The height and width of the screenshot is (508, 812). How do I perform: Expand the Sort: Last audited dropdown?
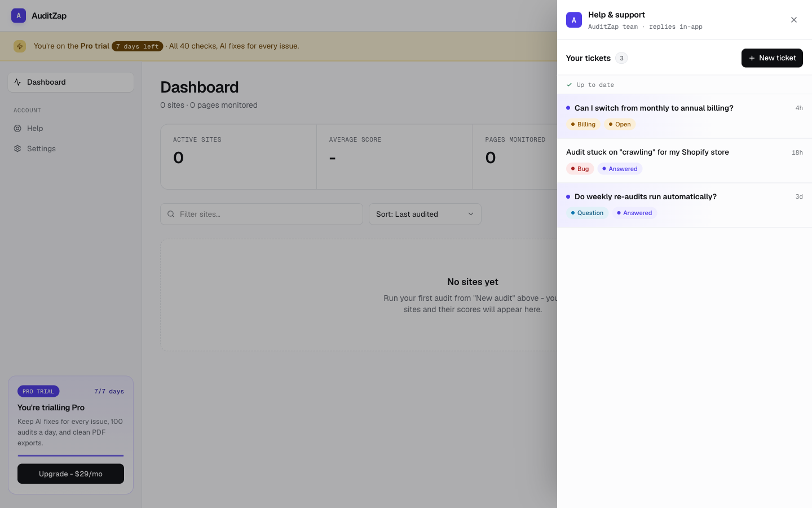tap(425, 214)
